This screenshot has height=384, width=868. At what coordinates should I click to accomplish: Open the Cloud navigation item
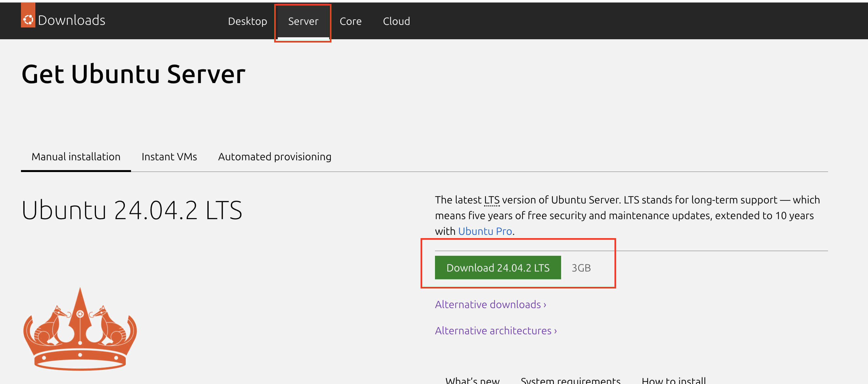(x=396, y=21)
